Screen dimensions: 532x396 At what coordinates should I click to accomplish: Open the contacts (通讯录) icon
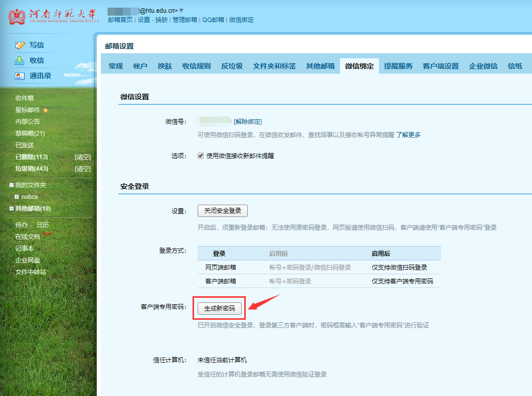(x=20, y=76)
